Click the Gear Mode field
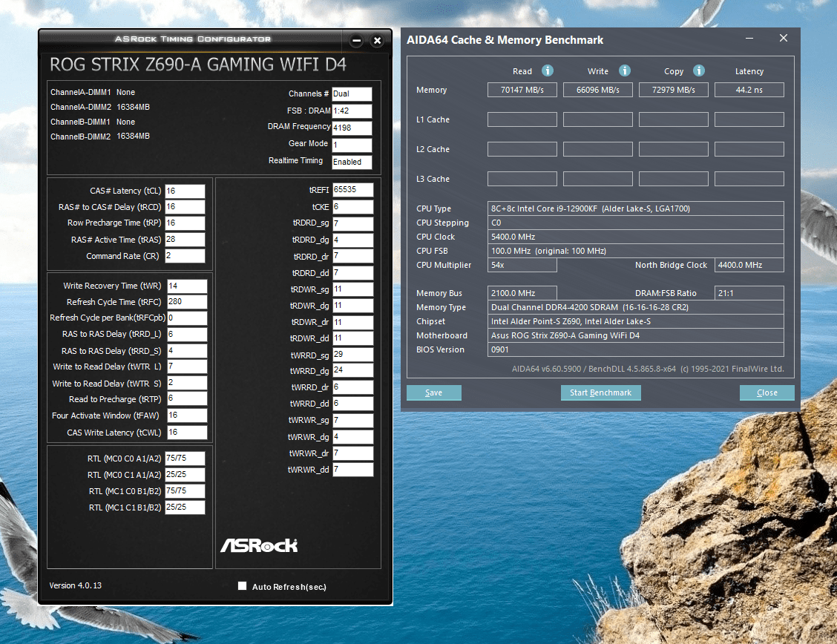This screenshot has height=644, width=837. [352, 145]
